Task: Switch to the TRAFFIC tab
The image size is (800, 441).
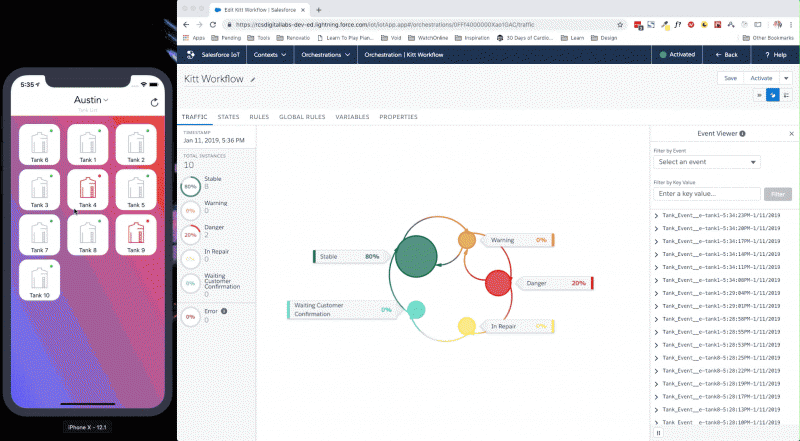Action: coord(195,117)
